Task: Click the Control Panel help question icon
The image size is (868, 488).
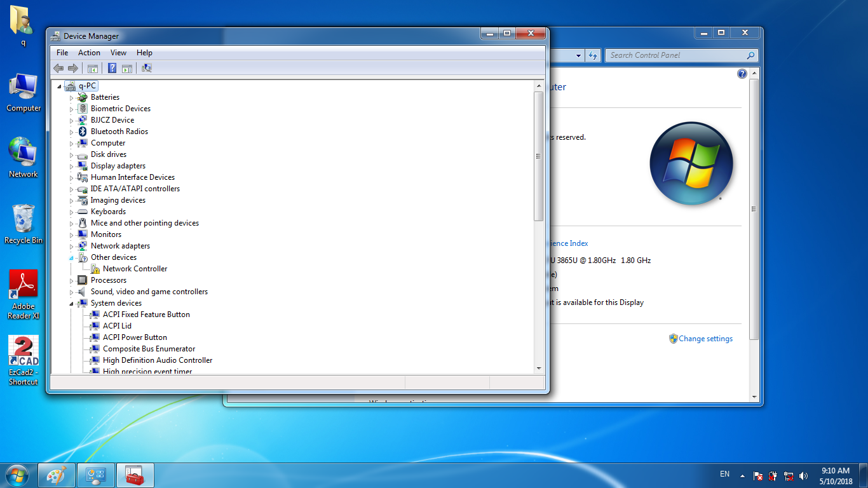Action: (x=742, y=74)
